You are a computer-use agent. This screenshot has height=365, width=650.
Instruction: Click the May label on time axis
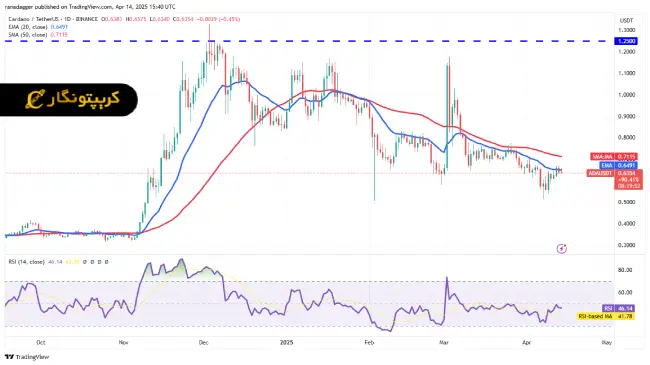click(x=606, y=343)
